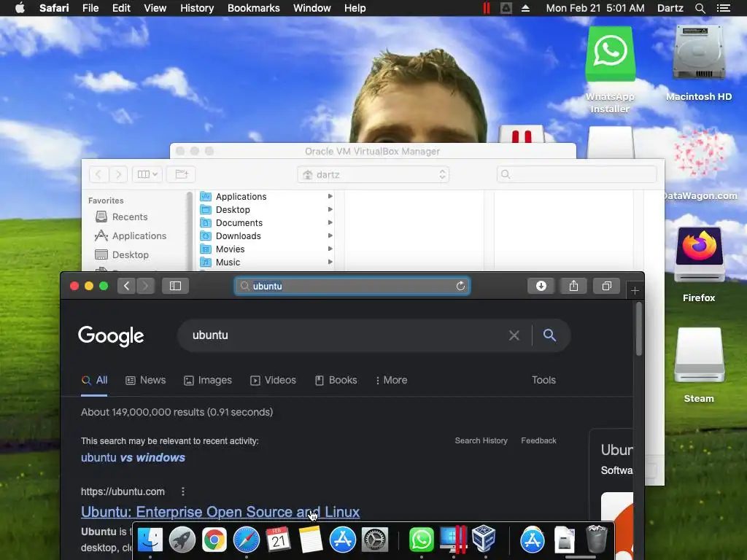The image size is (747, 560).
Task: Toggle the Safari sidebar
Action: tap(175, 286)
